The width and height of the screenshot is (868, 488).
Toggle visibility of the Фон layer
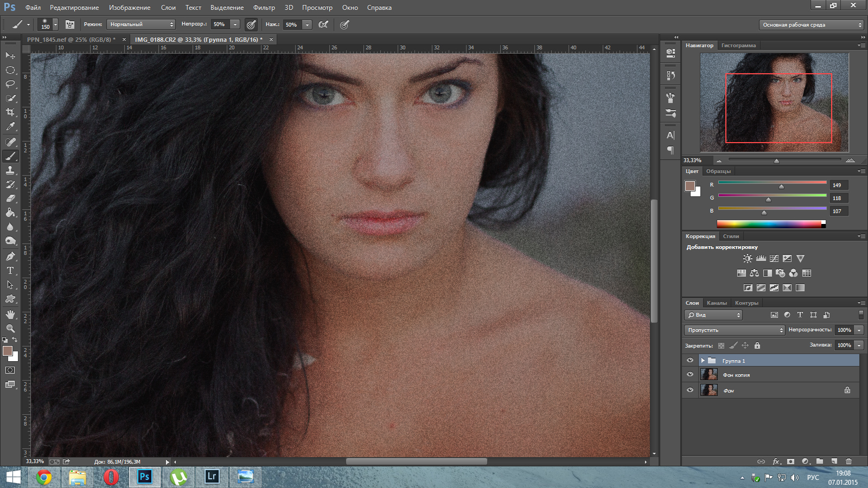(690, 390)
